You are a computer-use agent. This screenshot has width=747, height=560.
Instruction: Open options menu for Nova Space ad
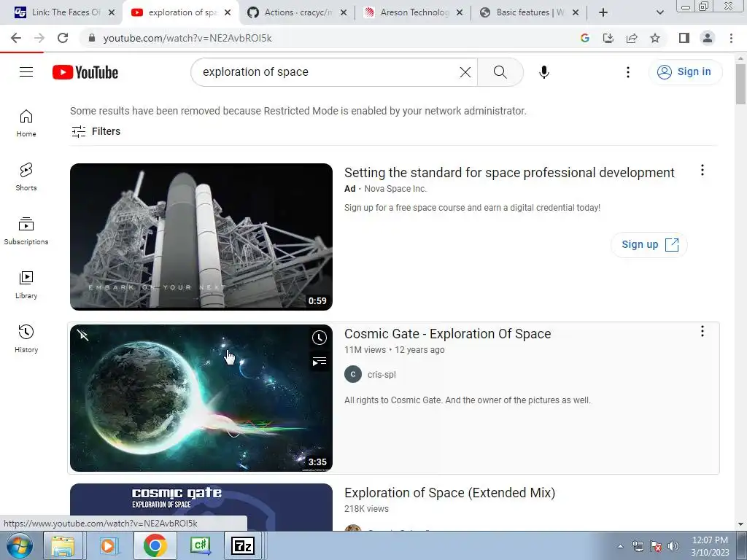[703, 170]
